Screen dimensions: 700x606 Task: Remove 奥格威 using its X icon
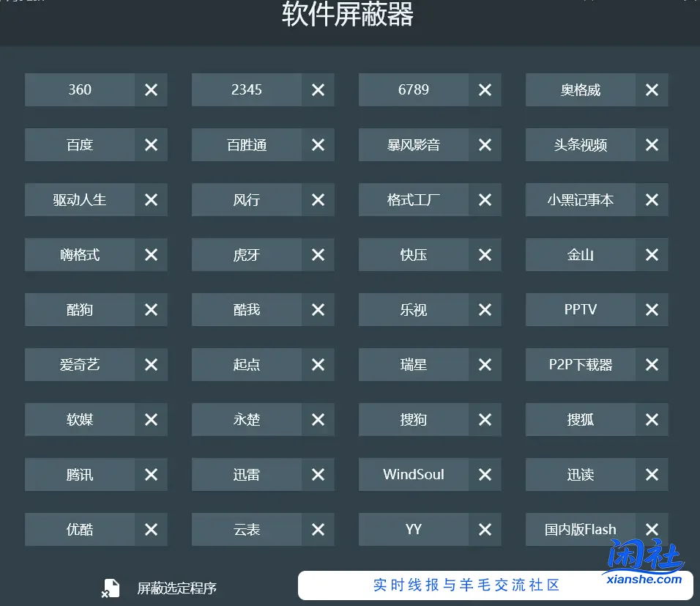click(x=652, y=89)
